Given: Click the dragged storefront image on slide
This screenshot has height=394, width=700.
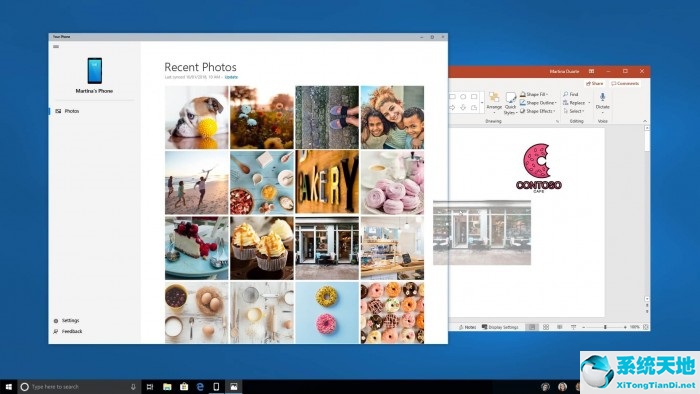Looking at the screenshot, I should (482, 232).
